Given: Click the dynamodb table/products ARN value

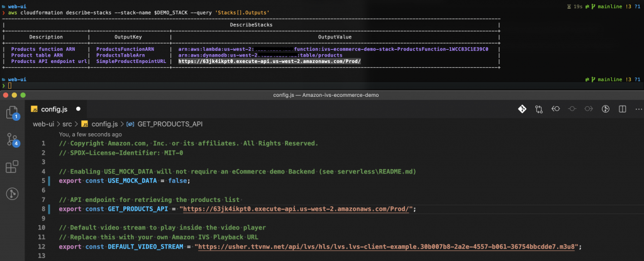Looking at the screenshot, I should click(x=260, y=55).
